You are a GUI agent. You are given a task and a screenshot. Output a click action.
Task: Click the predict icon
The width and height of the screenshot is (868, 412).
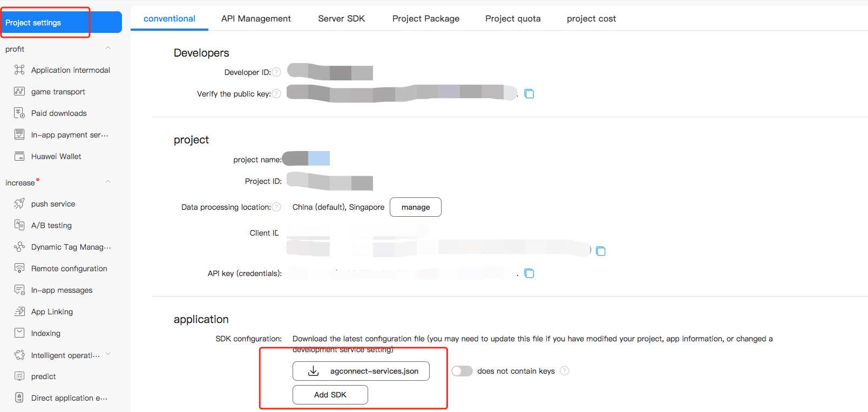(19, 376)
